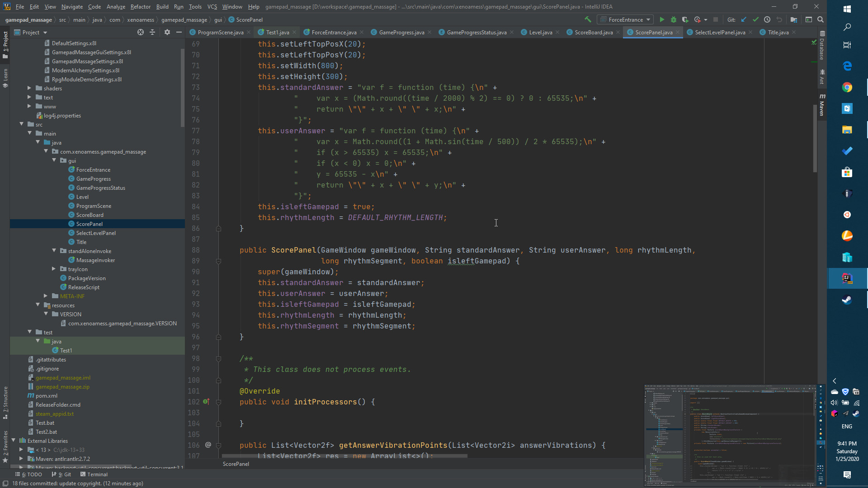Collapse the gui package folder
868x488 pixels.
point(54,160)
